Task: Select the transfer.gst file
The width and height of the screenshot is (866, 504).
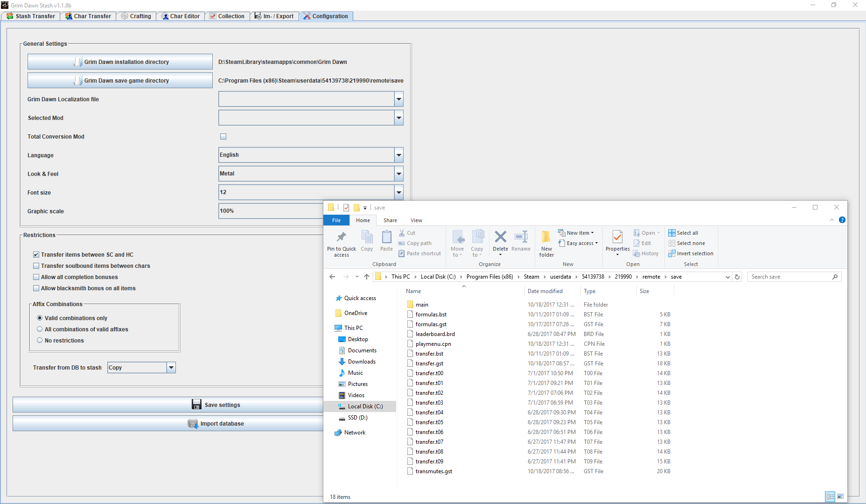Action: (x=429, y=364)
